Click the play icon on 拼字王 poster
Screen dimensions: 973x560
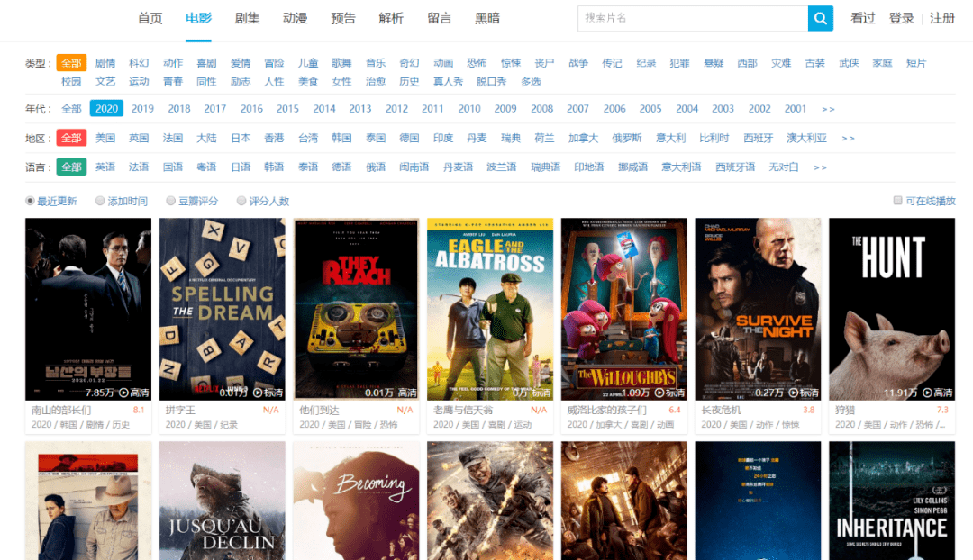click(x=258, y=393)
